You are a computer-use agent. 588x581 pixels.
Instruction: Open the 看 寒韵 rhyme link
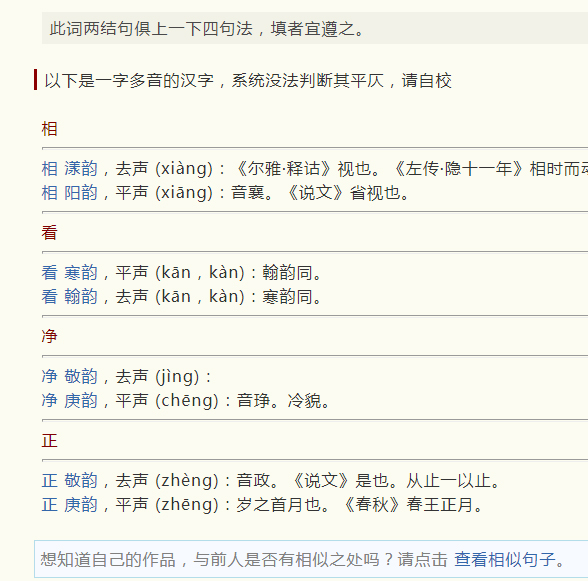69,272
